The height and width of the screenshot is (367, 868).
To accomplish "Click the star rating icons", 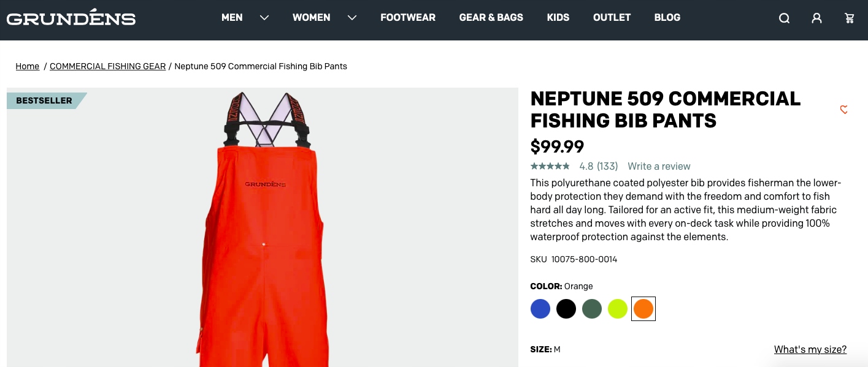I will (550, 166).
